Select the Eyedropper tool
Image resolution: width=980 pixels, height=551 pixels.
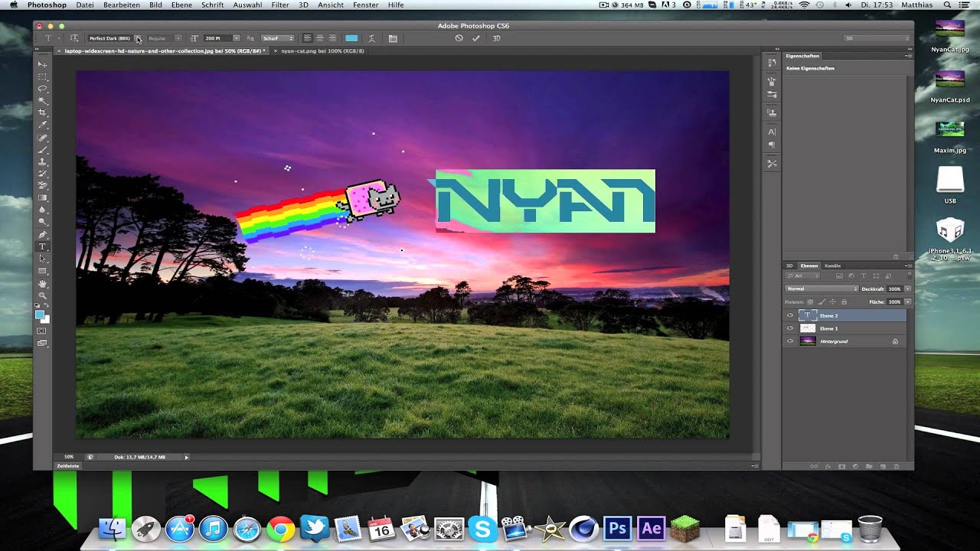tap(44, 125)
